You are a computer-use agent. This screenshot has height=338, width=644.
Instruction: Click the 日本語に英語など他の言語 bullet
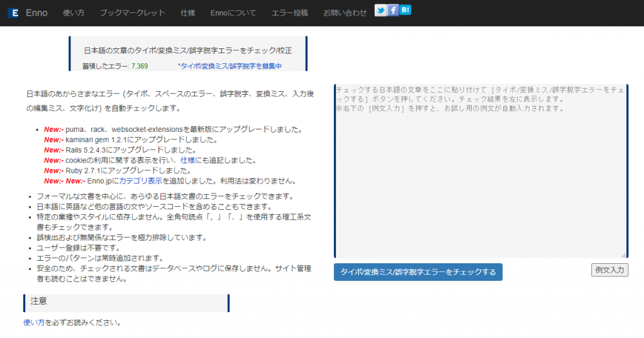pyautogui.click(x=155, y=207)
